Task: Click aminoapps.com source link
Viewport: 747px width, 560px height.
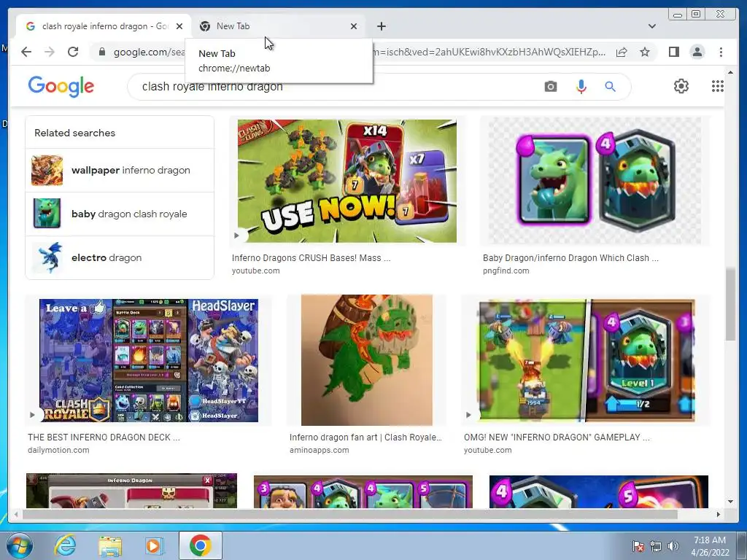Action: 320,450
